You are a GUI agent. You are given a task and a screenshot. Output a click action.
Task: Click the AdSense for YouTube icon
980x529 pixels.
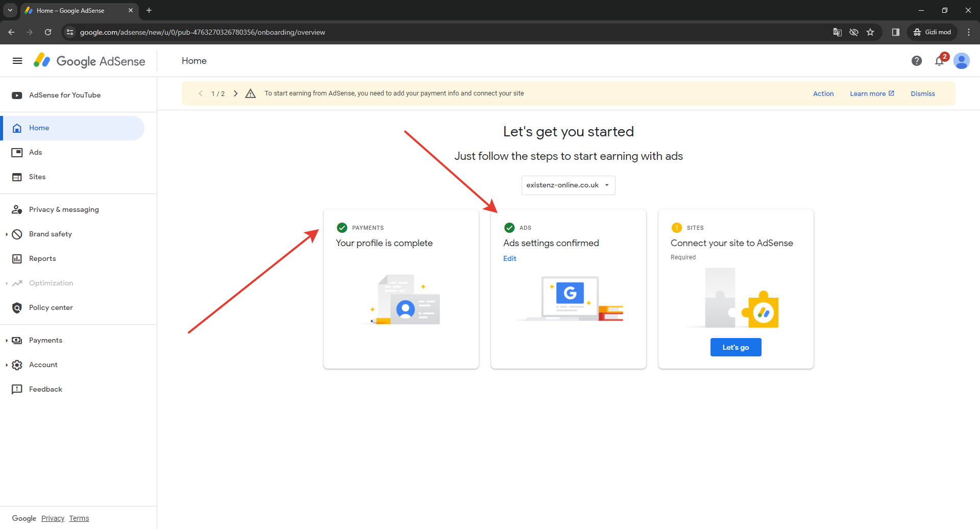[17, 95]
